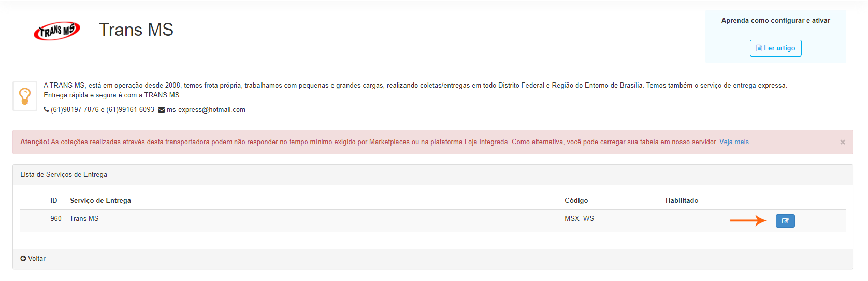This screenshot has height=281, width=868.
Task: Click the Trans MS logo image
Action: click(x=57, y=31)
